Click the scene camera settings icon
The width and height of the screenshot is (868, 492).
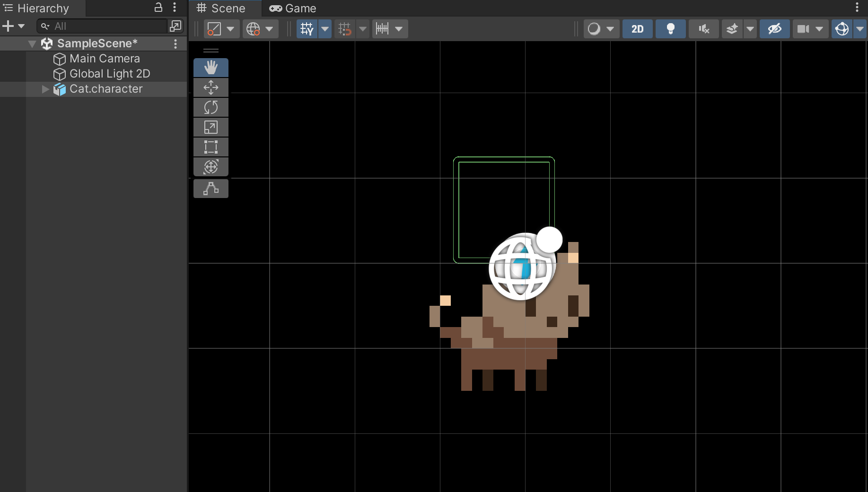click(x=803, y=29)
